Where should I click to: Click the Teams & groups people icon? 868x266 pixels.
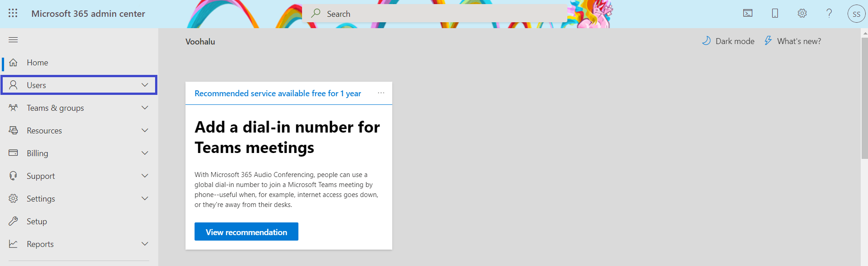pos(13,108)
